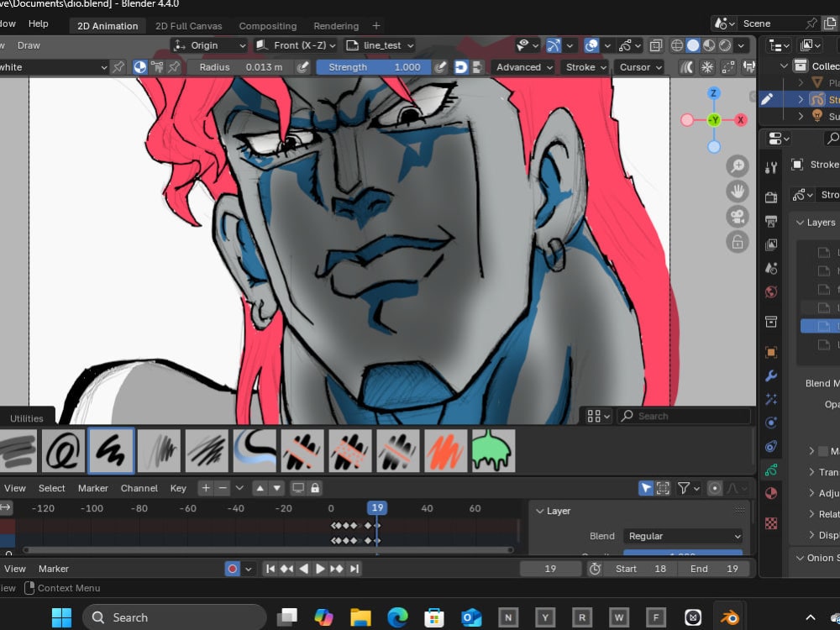This screenshot has width=840, height=630.
Task: Switch to wireframe viewport shading
Action: tap(677, 45)
